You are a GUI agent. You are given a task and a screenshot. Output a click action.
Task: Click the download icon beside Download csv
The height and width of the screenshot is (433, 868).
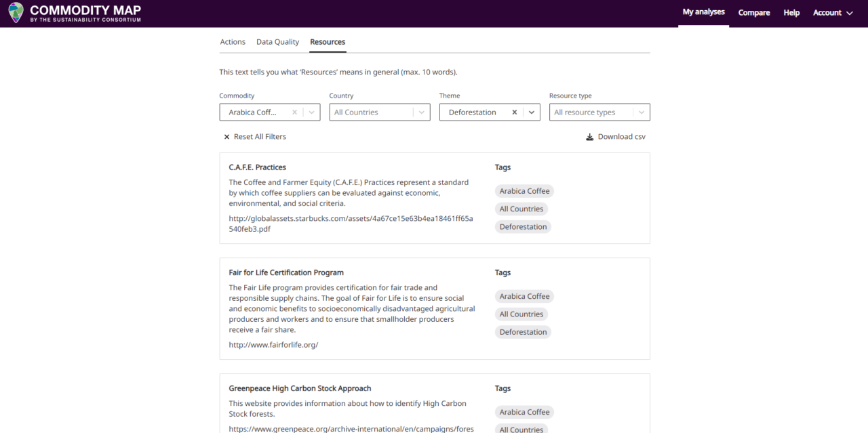tap(589, 136)
